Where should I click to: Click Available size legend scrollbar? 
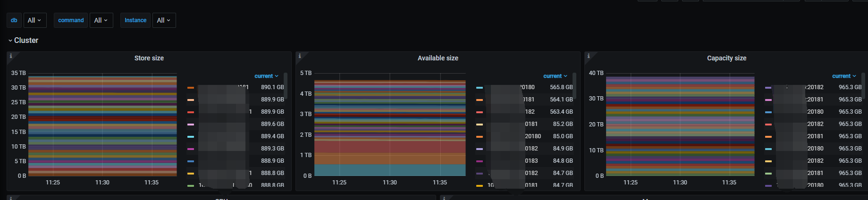[574, 85]
